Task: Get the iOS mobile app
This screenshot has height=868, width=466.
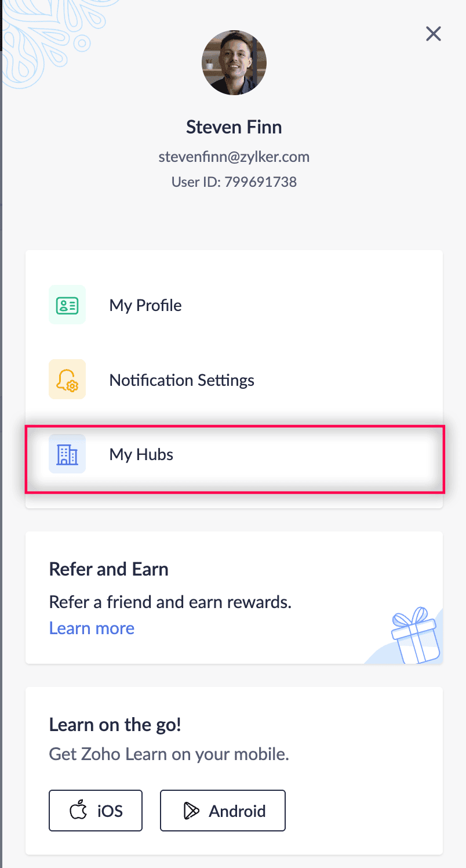Action: pyautogui.click(x=96, y=811)
